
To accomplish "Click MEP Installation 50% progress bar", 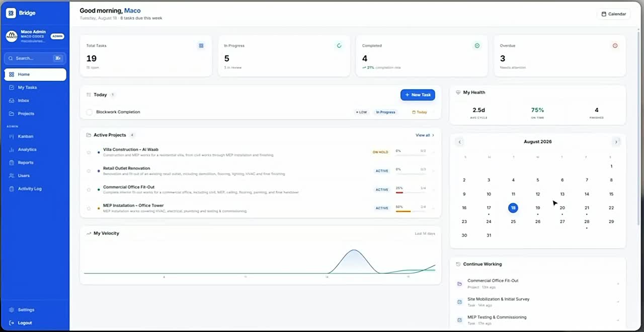I will point(411,211).
